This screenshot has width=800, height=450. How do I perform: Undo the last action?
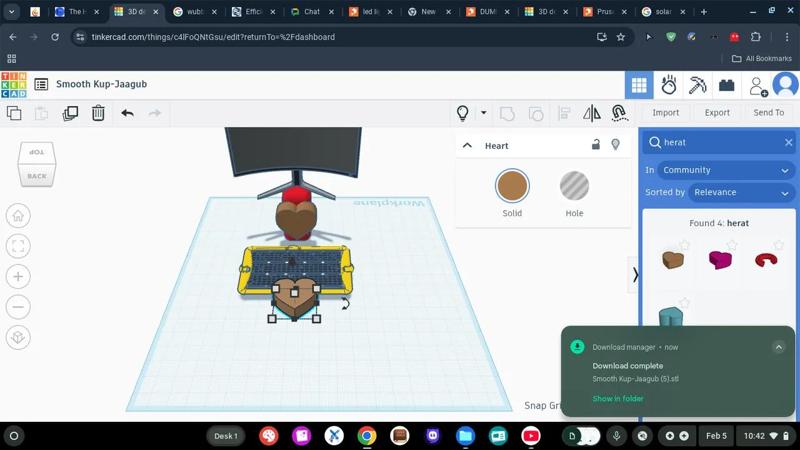pos(128,113)
